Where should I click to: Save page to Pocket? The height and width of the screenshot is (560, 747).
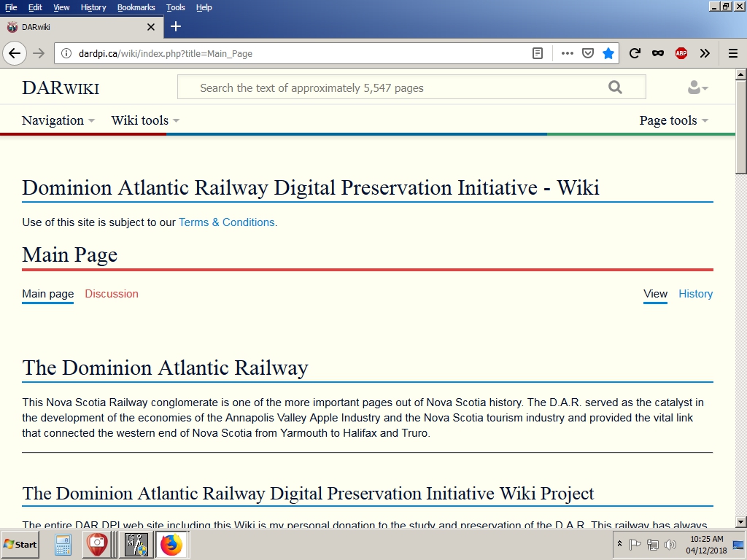coord(588,53)
